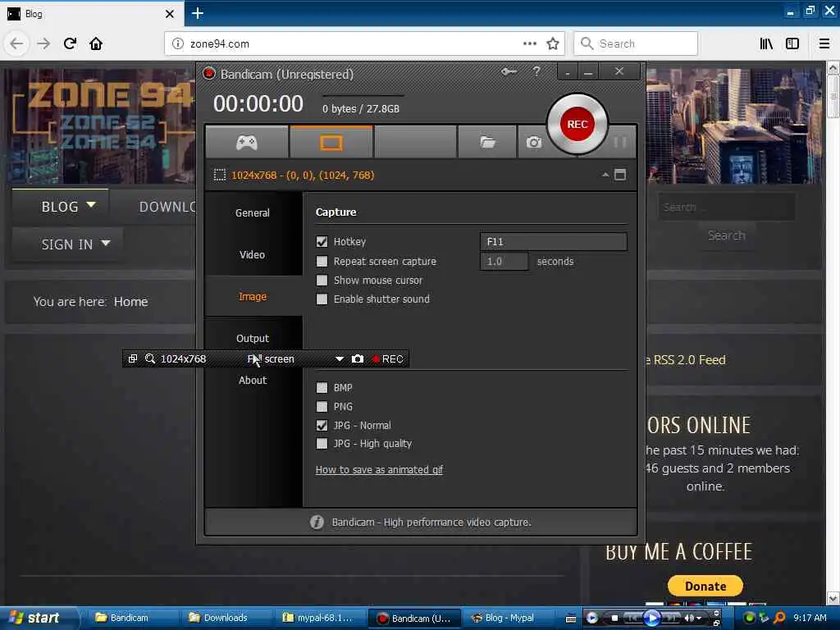The image size is (840, 630).
Task: Start recording with the big red REC button
Action: pos(577,125)
